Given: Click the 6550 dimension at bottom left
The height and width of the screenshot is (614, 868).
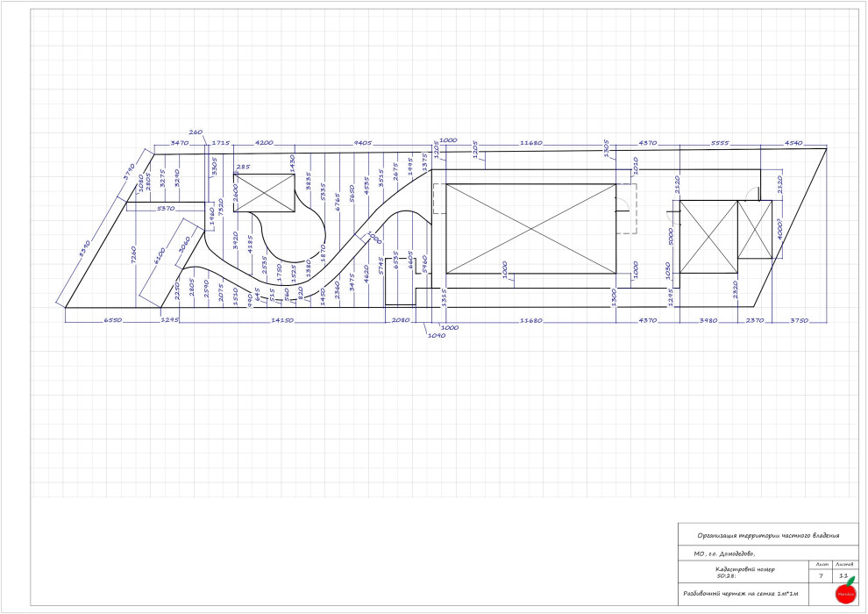Looking at the screenshot, I should (112, 321).
